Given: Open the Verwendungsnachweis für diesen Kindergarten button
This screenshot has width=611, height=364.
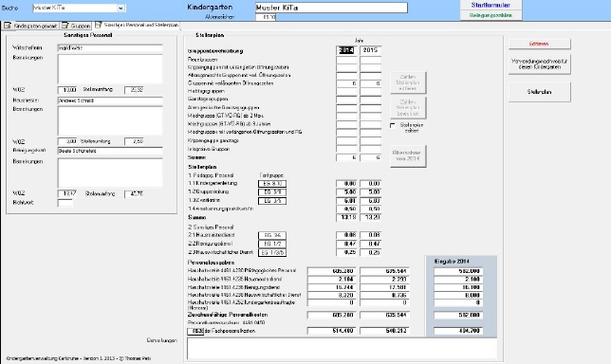Looking at the screenshot, I should (x=539, y=64).
